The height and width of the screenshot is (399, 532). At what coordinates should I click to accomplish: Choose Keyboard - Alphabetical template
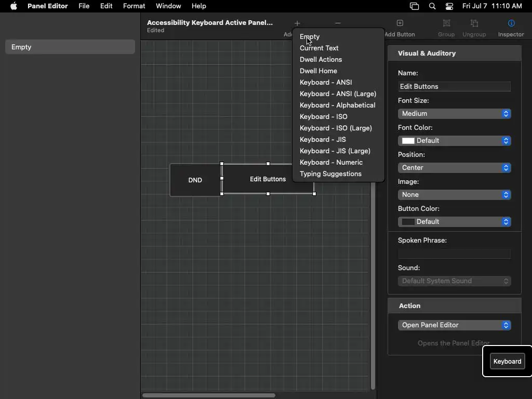(x=338, y=105)
